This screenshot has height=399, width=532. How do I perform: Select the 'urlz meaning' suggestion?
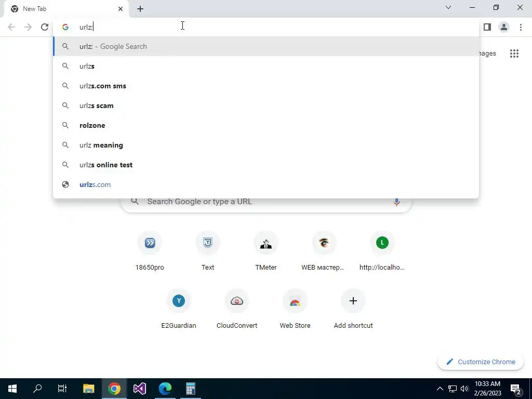[266, 145]
